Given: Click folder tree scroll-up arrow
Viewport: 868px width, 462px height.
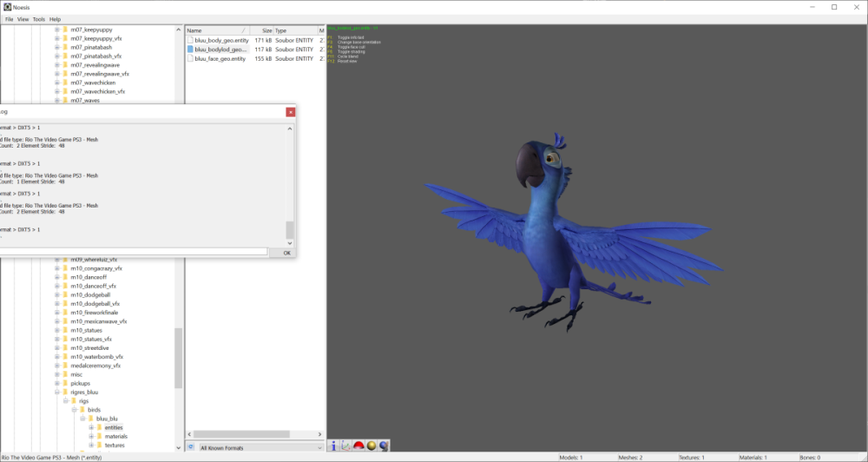Looking at the screenshot, I should click(178, 30).
